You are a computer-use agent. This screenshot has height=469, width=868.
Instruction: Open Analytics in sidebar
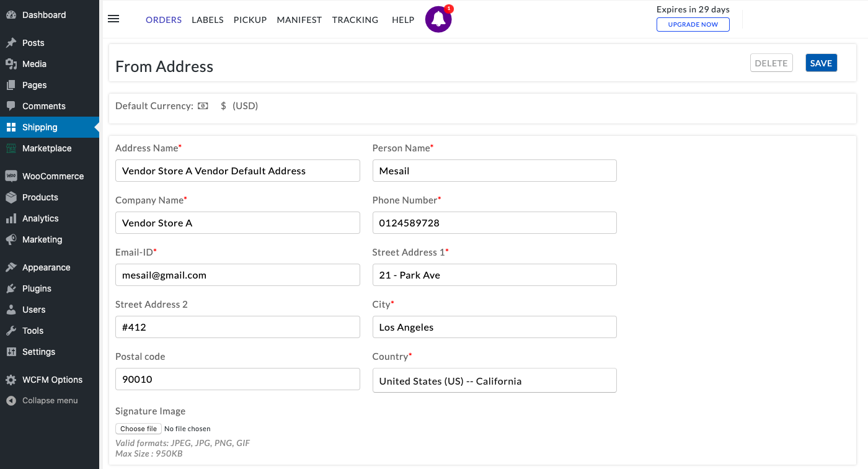pos(50,218)
